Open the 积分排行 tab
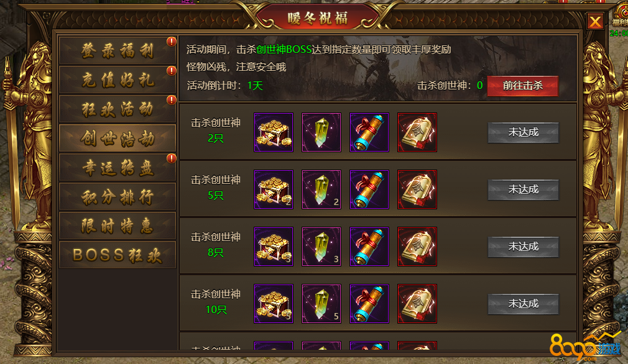This screenshot has width=628, height=364. (118, 197)
